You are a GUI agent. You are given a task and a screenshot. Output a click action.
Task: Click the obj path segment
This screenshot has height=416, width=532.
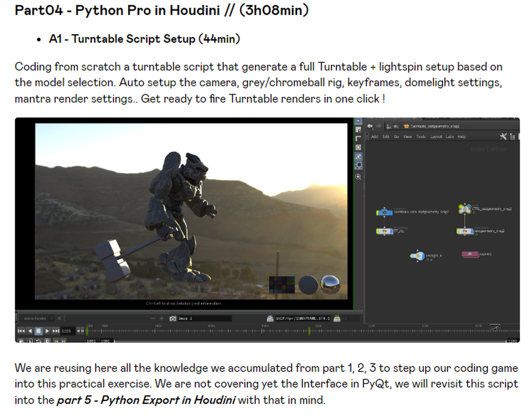click(393, 126)
